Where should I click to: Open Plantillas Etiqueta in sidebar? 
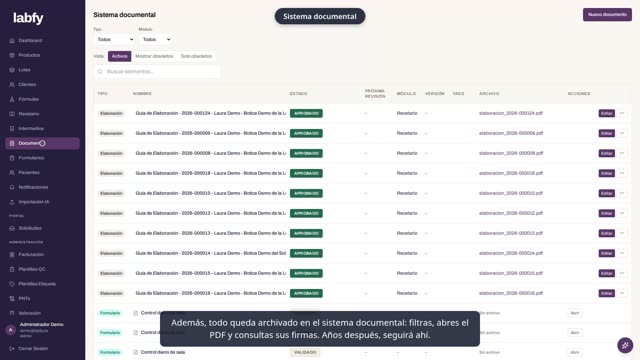[37, 284]
